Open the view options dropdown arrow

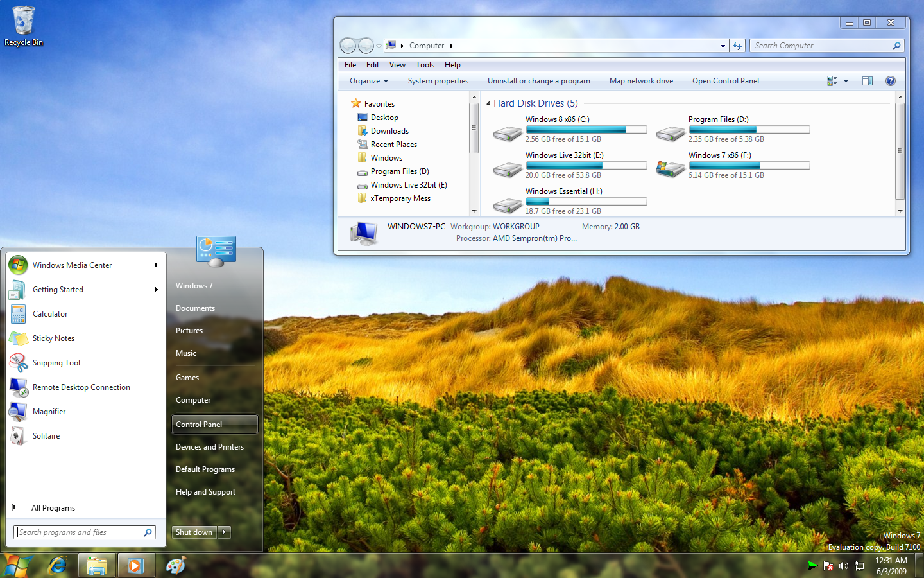coord(846,81)
